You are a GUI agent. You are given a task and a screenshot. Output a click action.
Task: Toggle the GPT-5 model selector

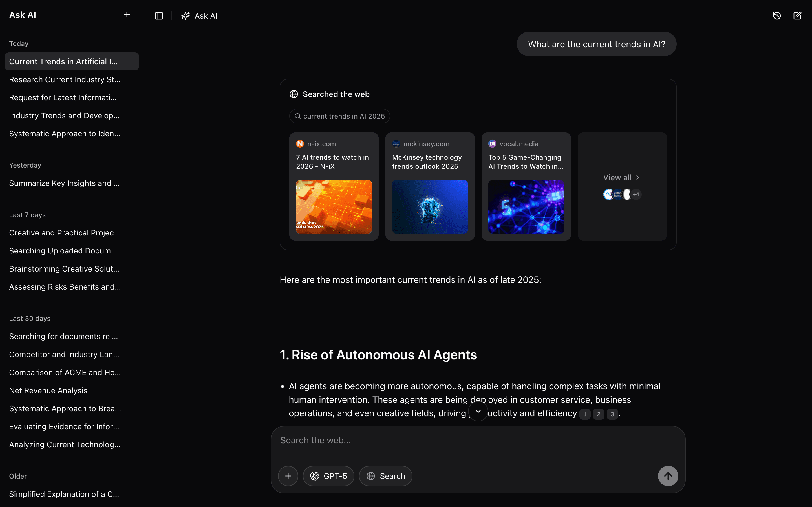pos(328,476)
